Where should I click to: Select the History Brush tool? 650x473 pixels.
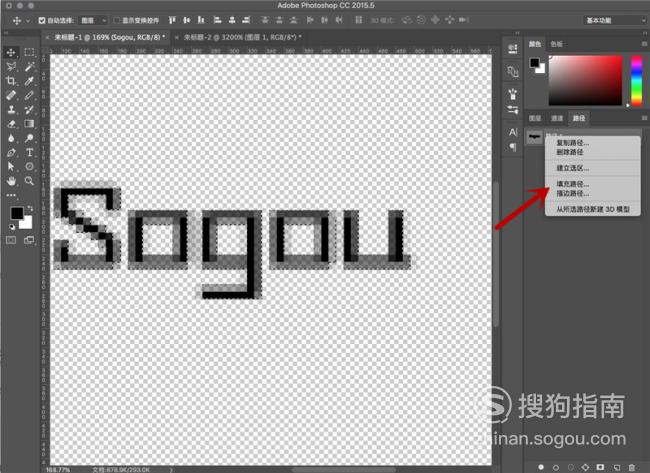click(x=29, y=109)
